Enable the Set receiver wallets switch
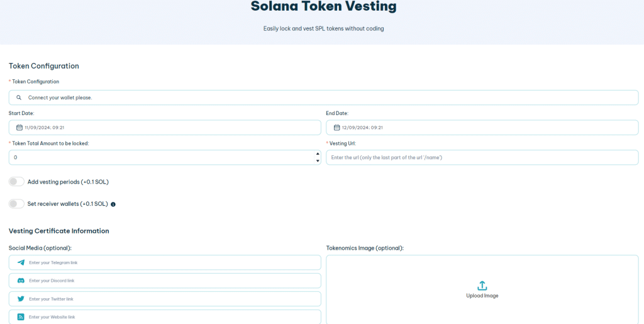Image resolution: width=644 pixels, height=324 pixels. click(16, 204)
